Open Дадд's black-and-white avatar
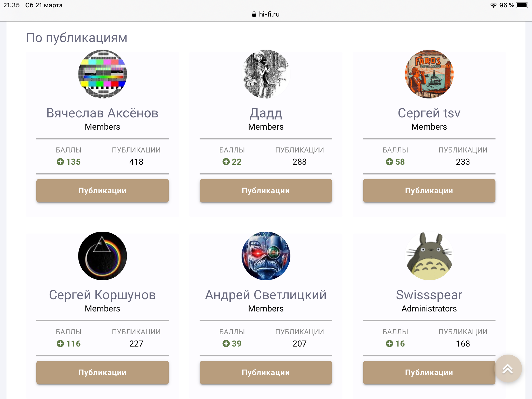Viewport: 532px width, 399px height. [266, 74]
